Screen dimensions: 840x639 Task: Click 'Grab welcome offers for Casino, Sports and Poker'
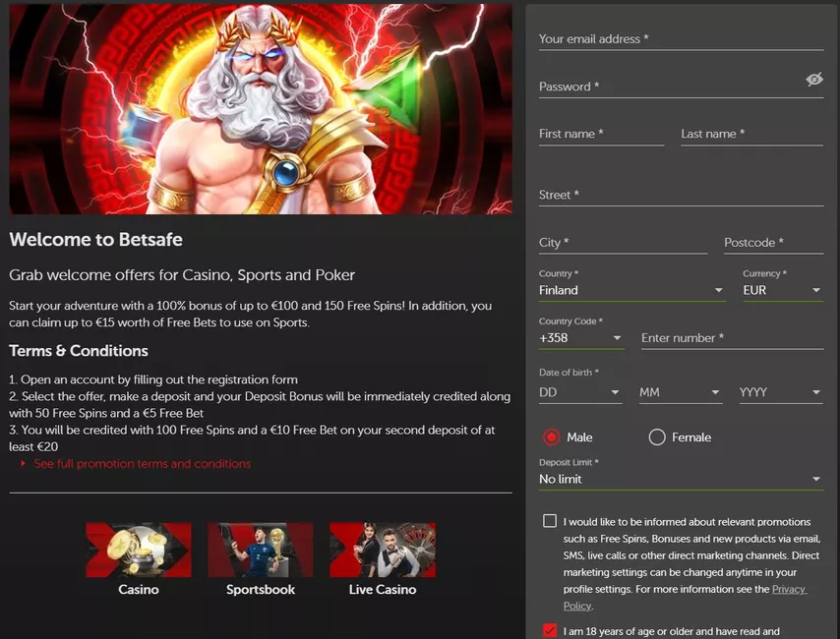[182, 275]
